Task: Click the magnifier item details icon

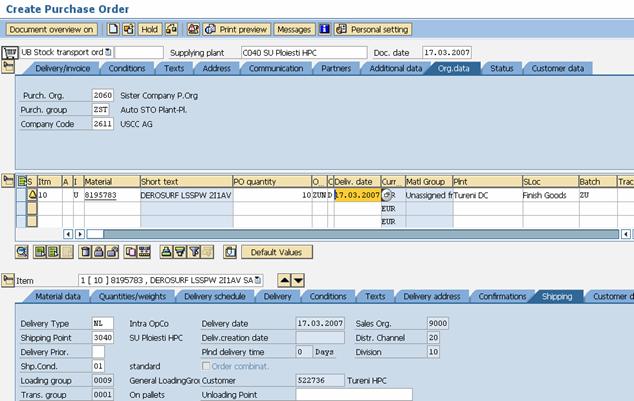Action: (22, 252)
